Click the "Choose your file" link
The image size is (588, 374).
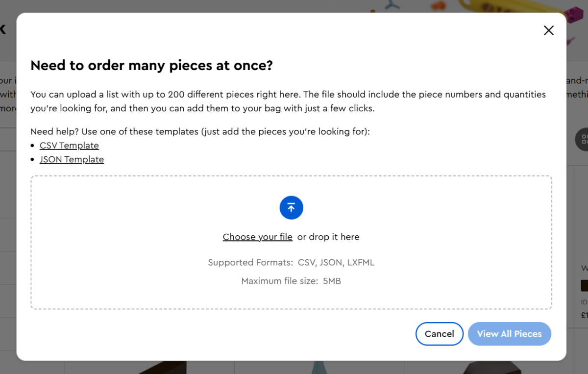(257, 237)
